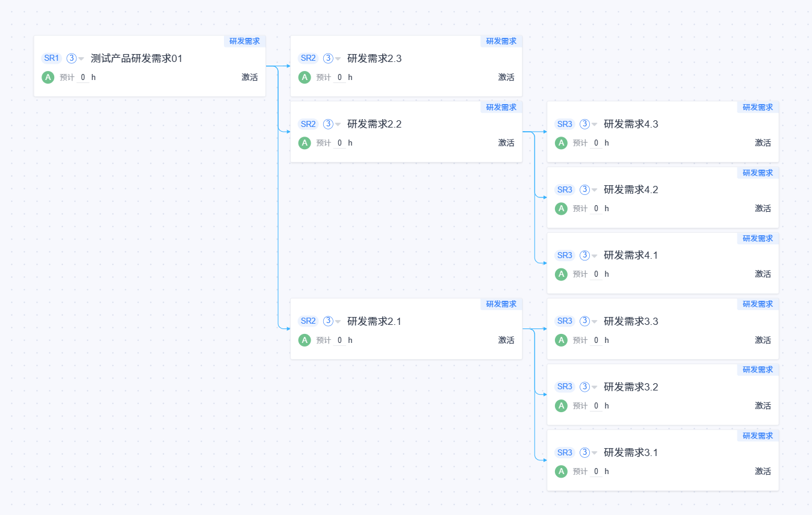Click the SR1 tag on 测试产品研发需求01
The height and width of the screenshot is (515, 812).
(51, 58)
